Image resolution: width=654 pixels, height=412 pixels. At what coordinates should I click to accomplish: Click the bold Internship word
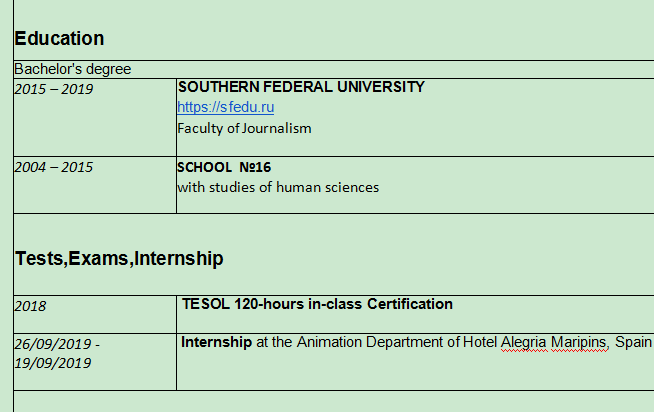(216, 342)
